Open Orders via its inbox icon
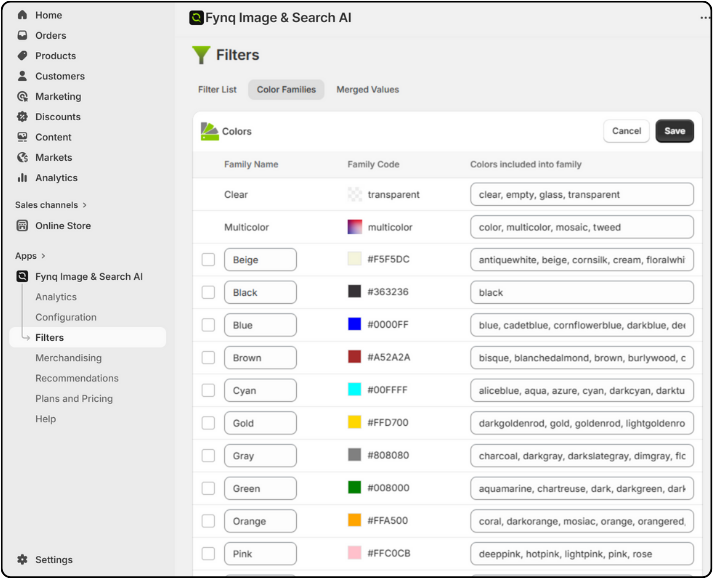The image size is (714, 578). tap(22, 36)
